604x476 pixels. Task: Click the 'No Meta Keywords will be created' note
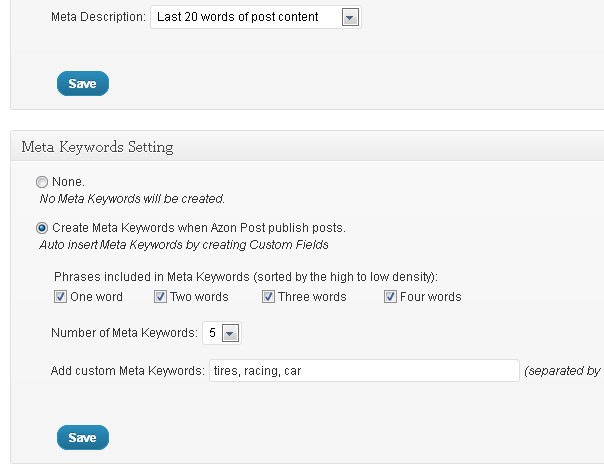tap(132, 199)
